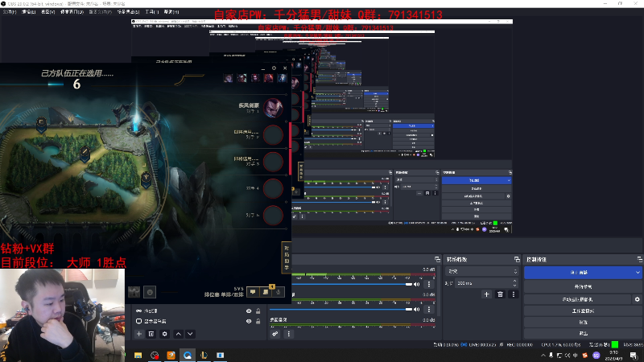
Task: Open the File menu
Action: [x=9, y=12]
